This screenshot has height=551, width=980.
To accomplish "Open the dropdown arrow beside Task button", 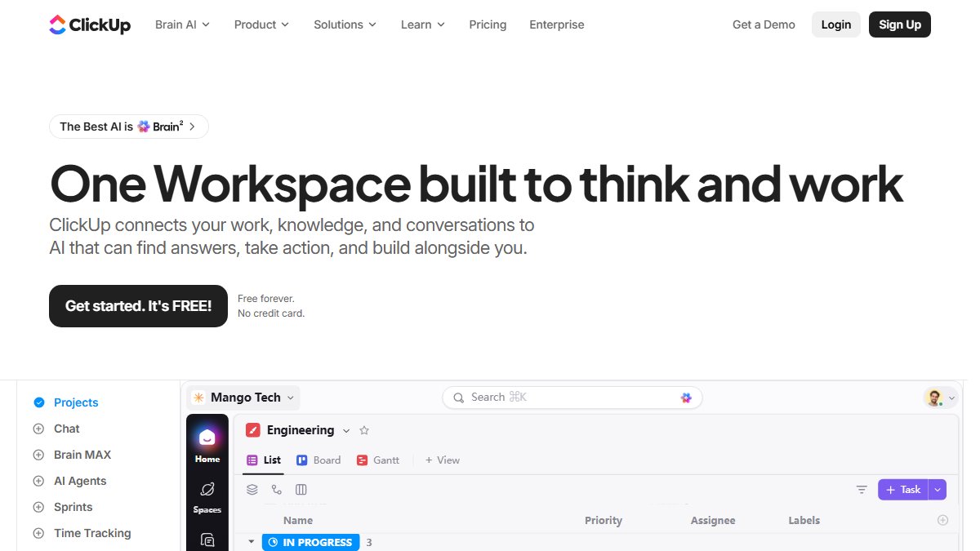I will click(x=938, y=490).
